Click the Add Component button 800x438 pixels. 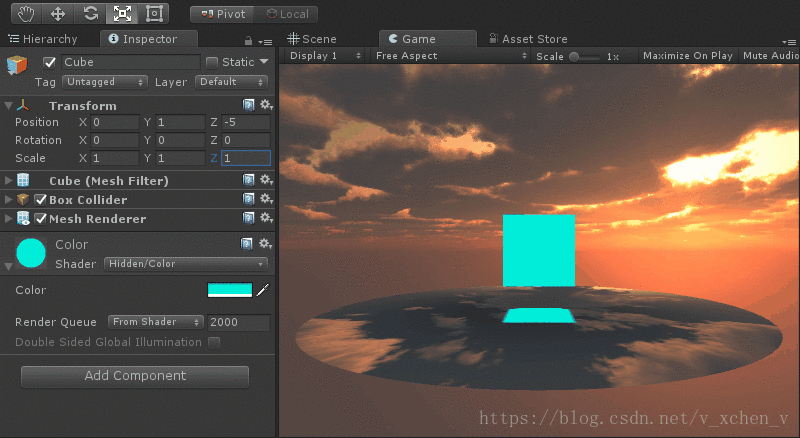[135, 376]
